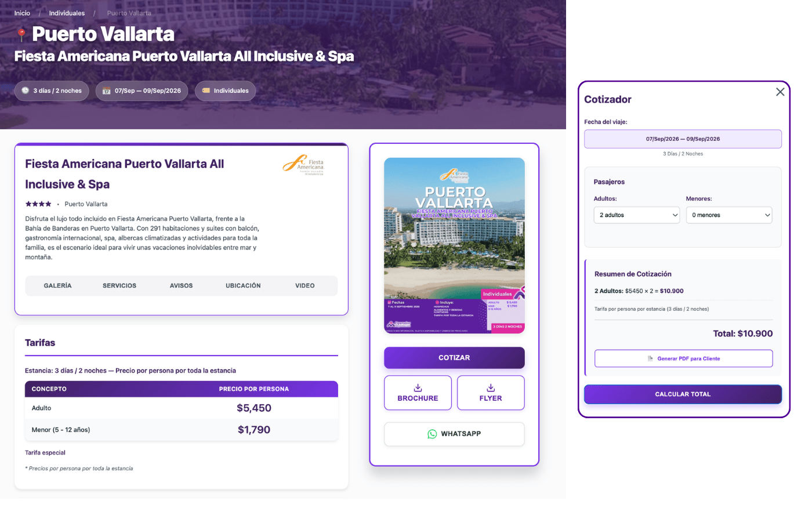Click the PDF document icon in Cotizador

click(651, 358)
